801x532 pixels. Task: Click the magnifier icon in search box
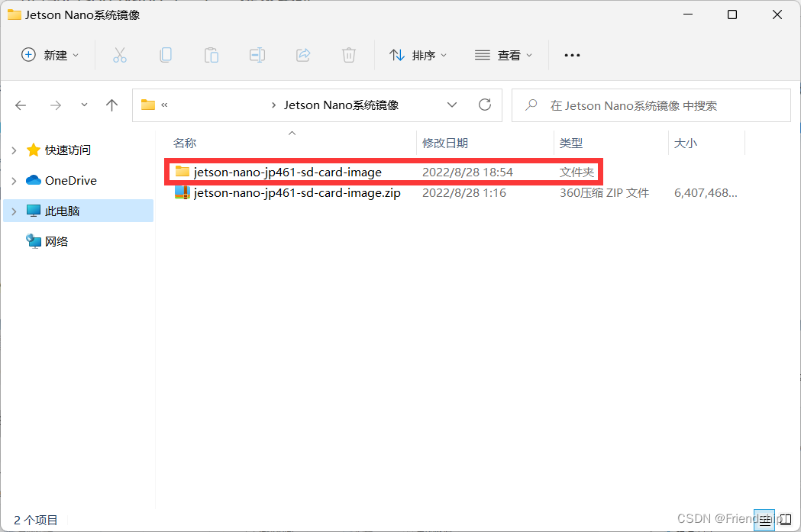click(x=531, y=105)
